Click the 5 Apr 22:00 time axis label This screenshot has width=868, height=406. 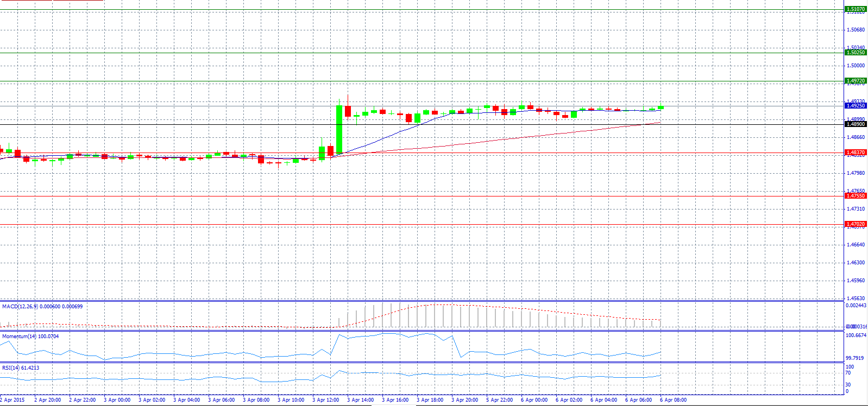[x=499, y=400]
